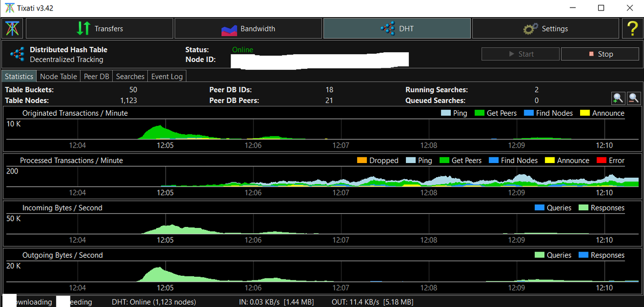Click the Distributed Hash Table network icon
Image resolution: width=644 pixels, height=307 pixels.
[x=17, y=54]
